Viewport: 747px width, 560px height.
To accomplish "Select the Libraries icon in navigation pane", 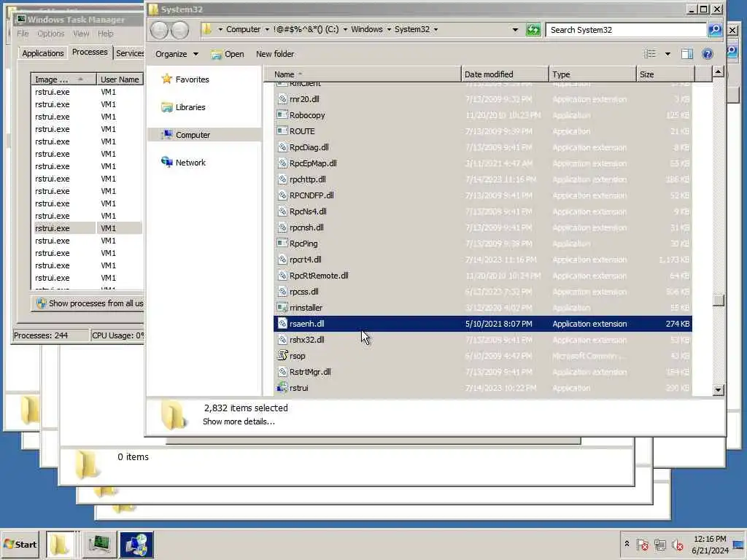I will click(x=167, y=107).
